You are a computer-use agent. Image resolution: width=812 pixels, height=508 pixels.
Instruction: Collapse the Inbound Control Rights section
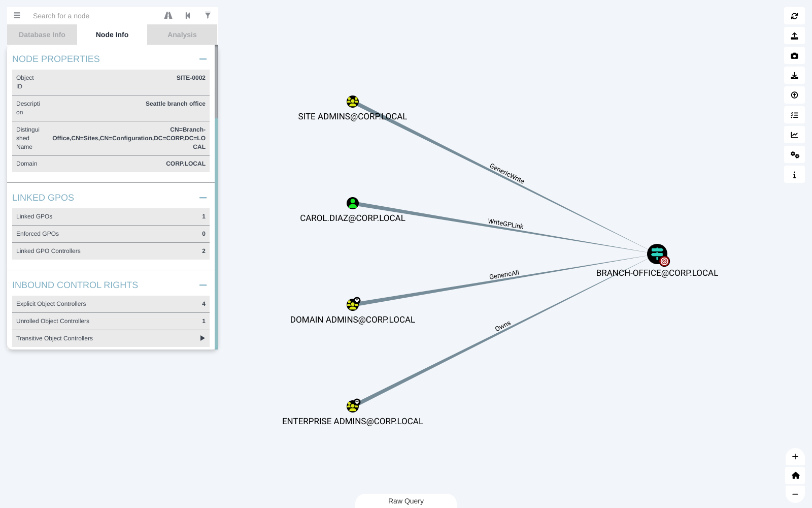(203, 285)
